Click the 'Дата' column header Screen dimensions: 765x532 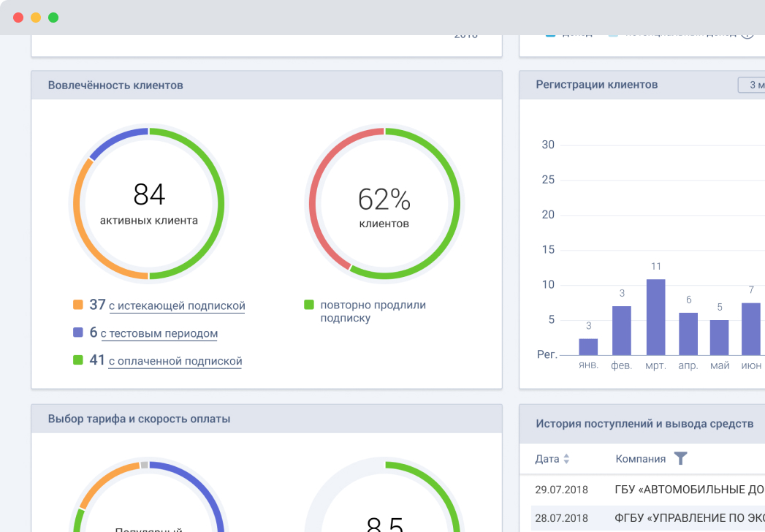pos(547,459)
